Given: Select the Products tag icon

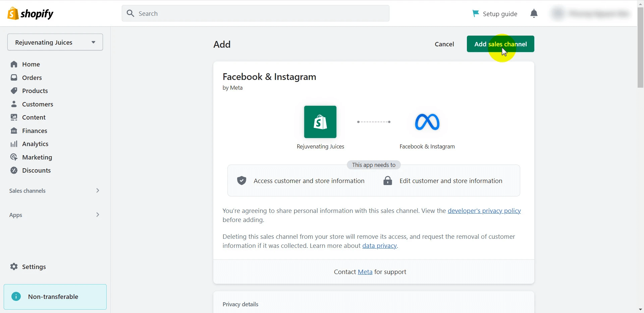Looking at the screenshot, I should coord(14,91).
